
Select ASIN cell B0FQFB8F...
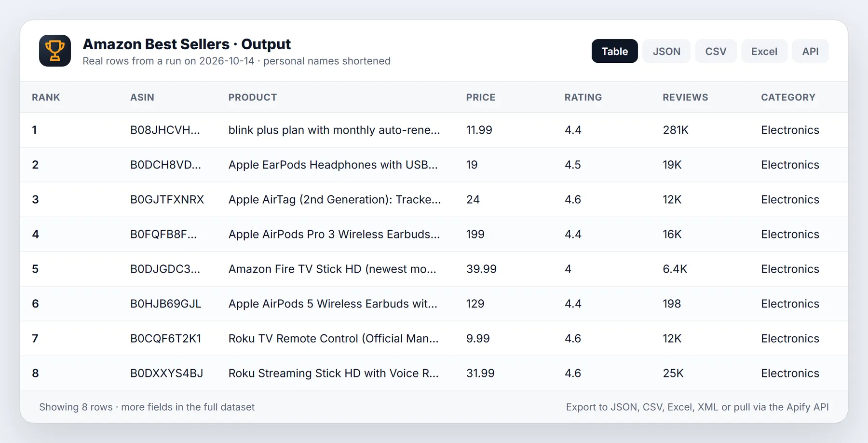point(163,234)
